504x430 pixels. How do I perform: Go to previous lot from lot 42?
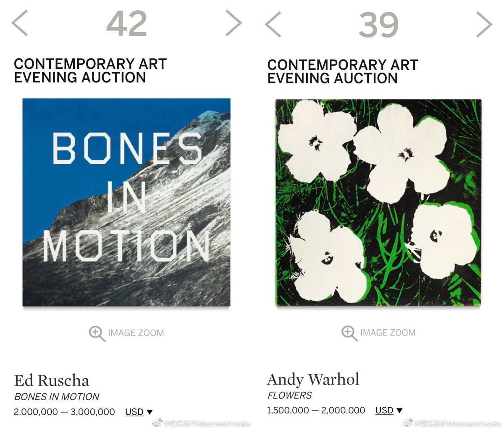click(x=19, y=23)
